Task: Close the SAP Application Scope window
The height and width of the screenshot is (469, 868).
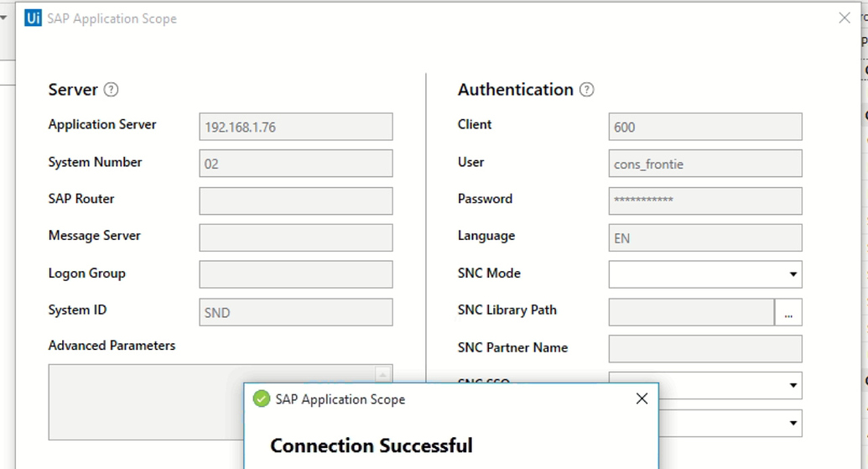Action: click(x=845, y=18)
